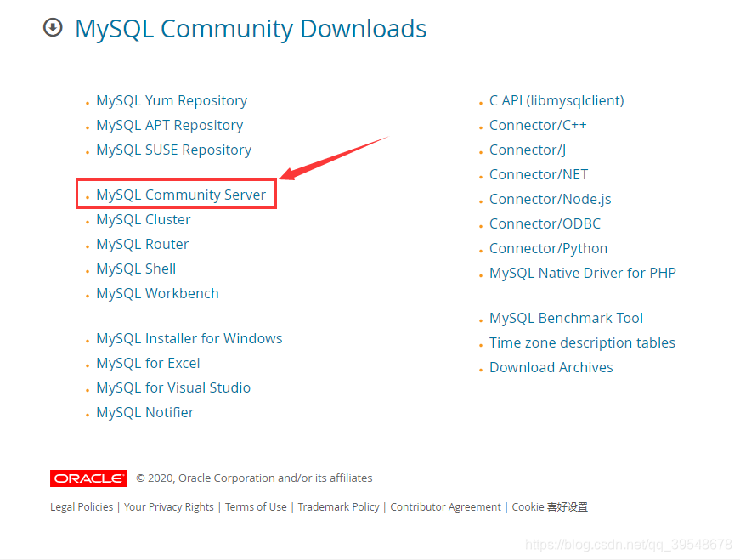Open MySQL Native Driver for PHP
Image resolution: width=740 pixels, height=560 pixels.
click(x=583, y=273)
